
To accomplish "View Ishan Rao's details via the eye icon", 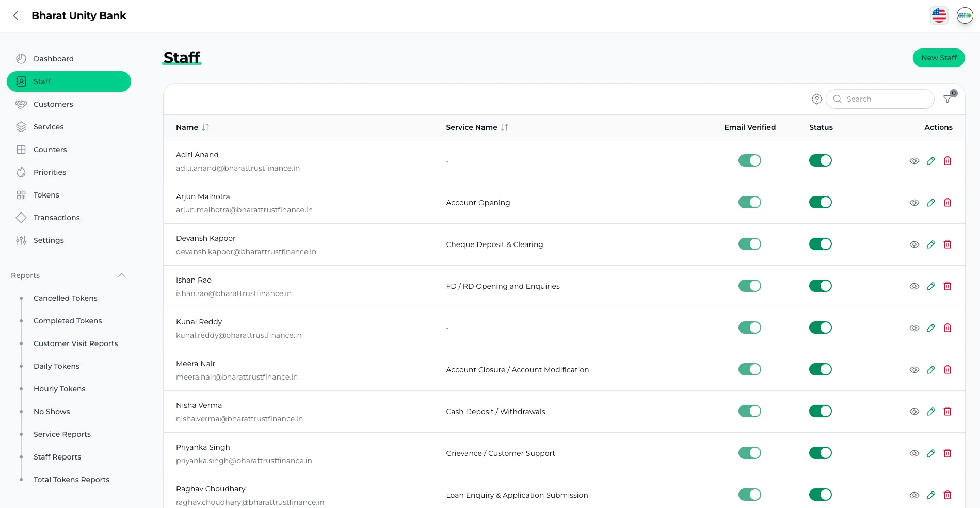I will point(914,286).
